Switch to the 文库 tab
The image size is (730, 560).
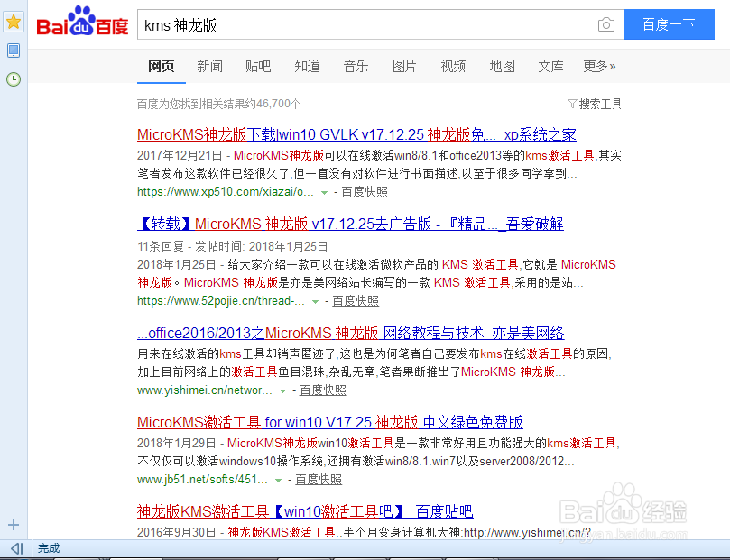(x=550, y=67)
